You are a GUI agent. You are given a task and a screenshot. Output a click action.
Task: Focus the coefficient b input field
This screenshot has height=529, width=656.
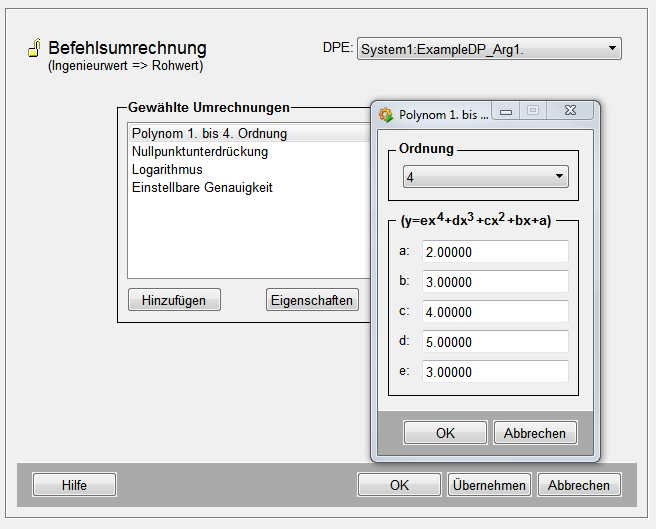[x=495, y=282]
